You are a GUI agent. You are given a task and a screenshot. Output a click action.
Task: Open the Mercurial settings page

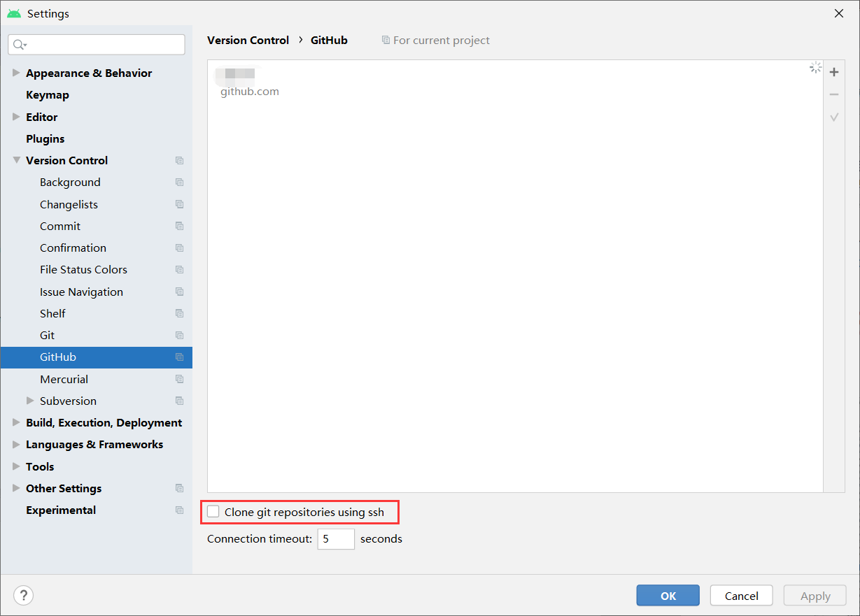click(x=64, y=379)
